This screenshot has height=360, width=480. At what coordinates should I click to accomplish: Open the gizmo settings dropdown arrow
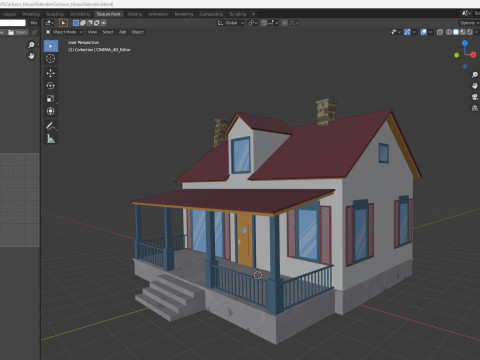(414, 32)
